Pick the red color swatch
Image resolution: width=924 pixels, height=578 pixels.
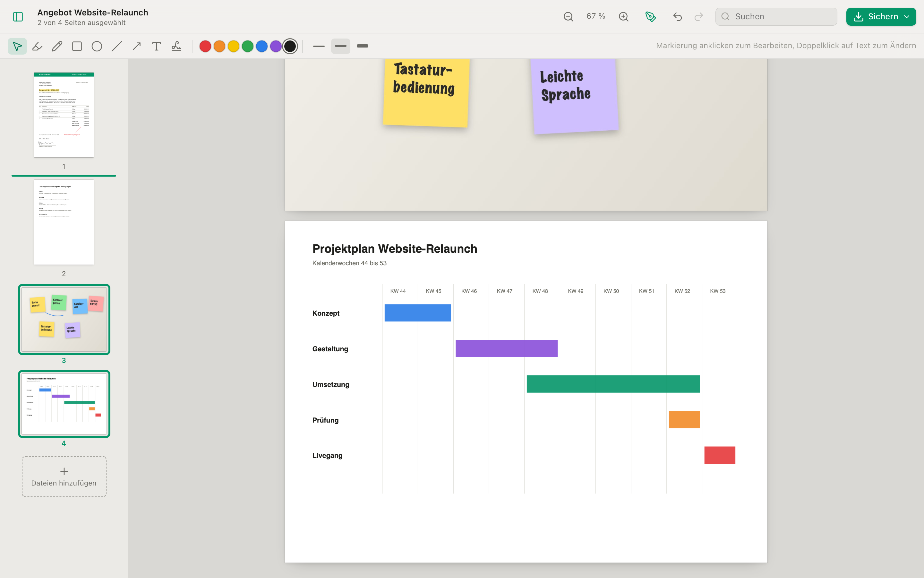pos(205,46)
